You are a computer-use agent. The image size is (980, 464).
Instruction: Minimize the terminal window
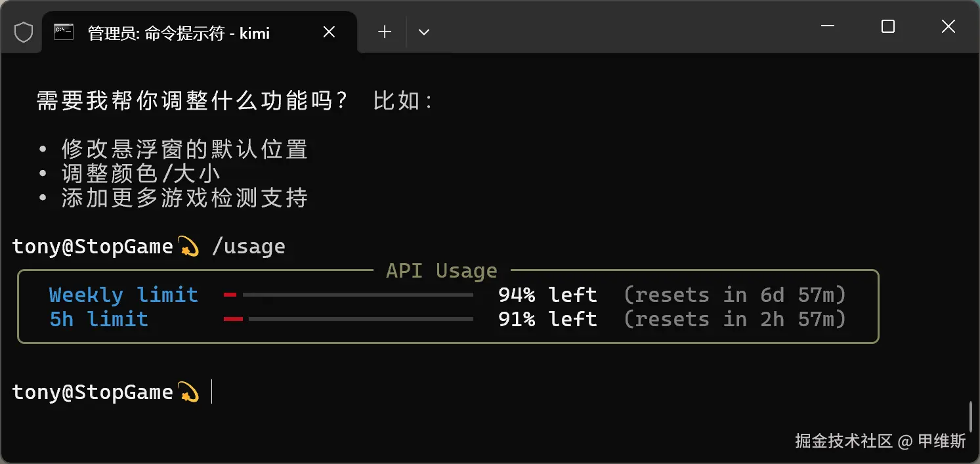828,26
